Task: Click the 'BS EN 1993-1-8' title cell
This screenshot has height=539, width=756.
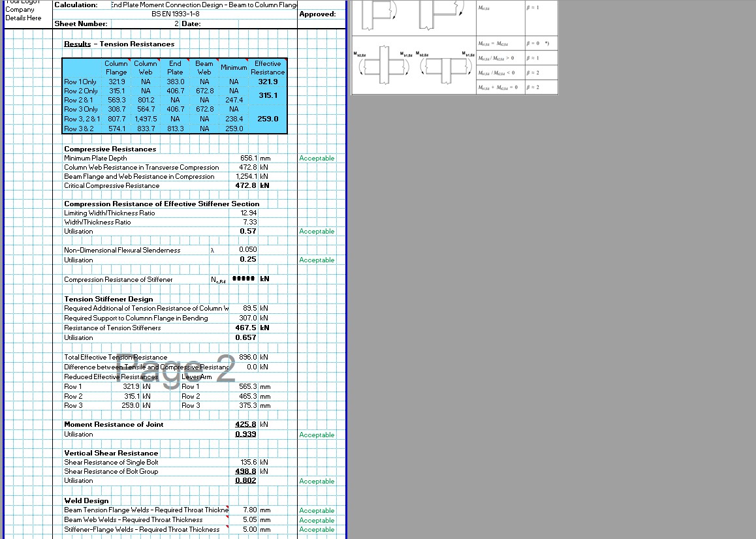Action: click(x=175, y=14)
